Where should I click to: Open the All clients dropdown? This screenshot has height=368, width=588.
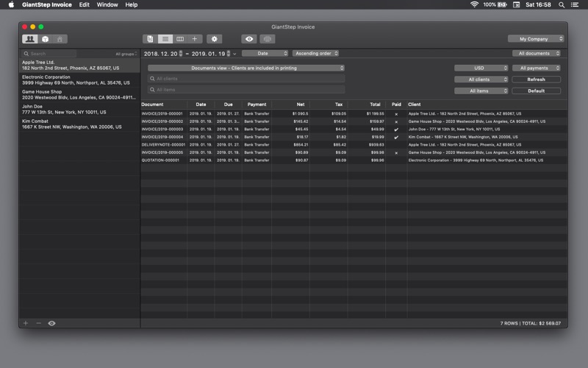(481, 79)
